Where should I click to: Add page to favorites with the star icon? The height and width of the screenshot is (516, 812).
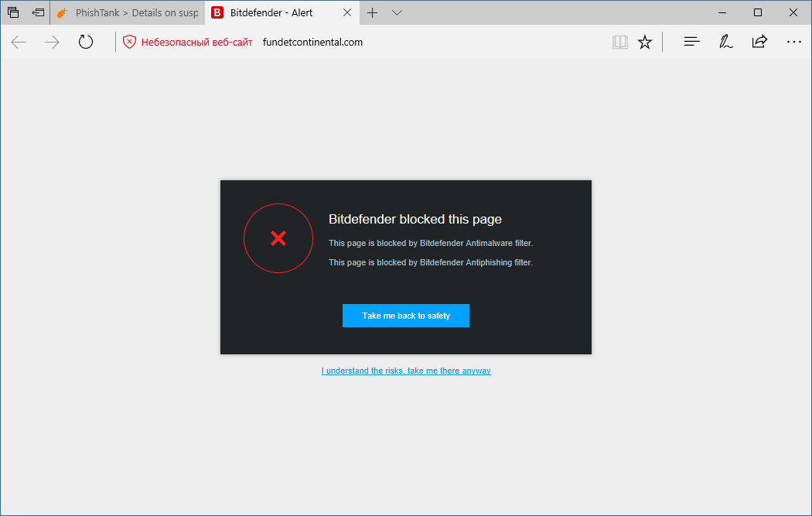pos(645,42)
